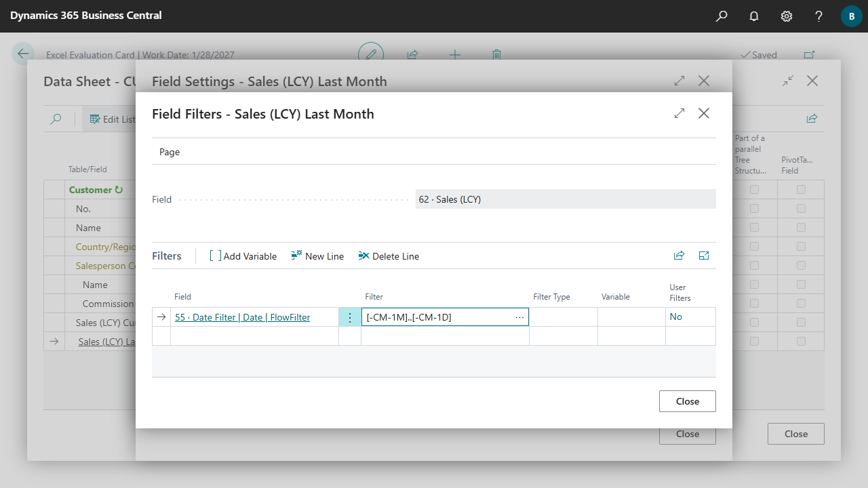Toggle first PivotTable Field checkbox
The image size is (868, 488).
point(801,190)
